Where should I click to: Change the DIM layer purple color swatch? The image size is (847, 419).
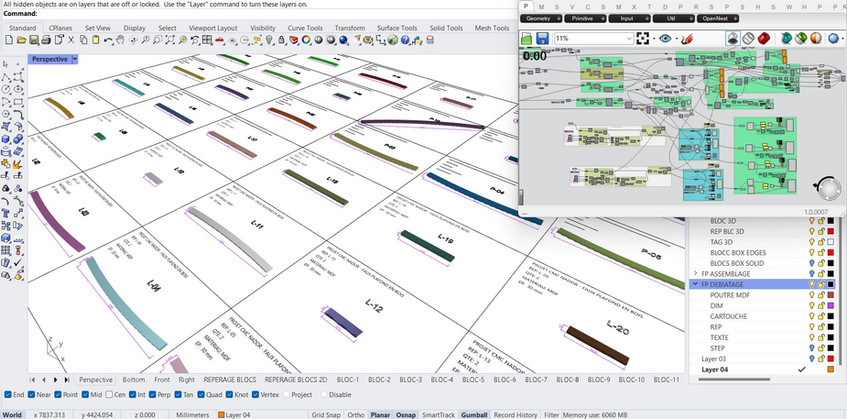click(x=831, y=306)
